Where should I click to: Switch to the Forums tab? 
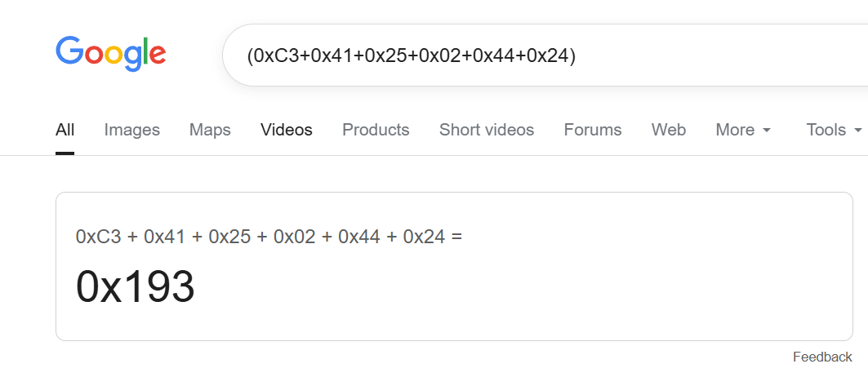point(593,130)
